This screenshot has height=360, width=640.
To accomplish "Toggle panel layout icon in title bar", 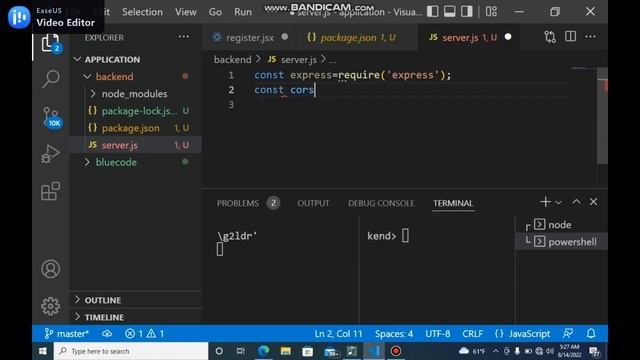I will (x=450, y=11).
